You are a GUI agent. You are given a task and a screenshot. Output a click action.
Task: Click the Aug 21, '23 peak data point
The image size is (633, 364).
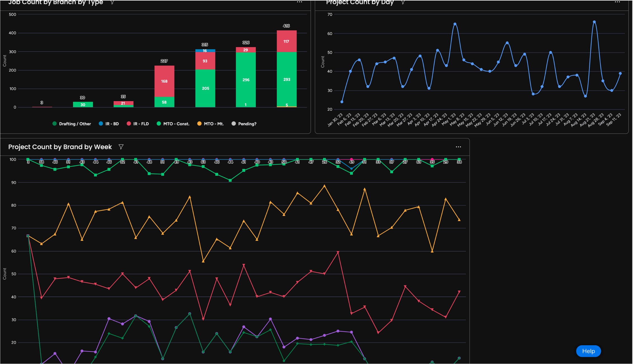594,22
